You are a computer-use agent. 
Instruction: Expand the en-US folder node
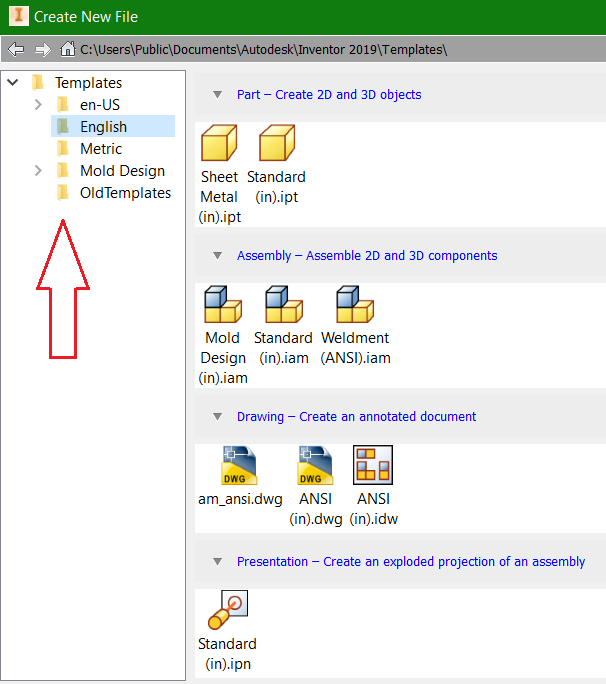tap(38, 105)
